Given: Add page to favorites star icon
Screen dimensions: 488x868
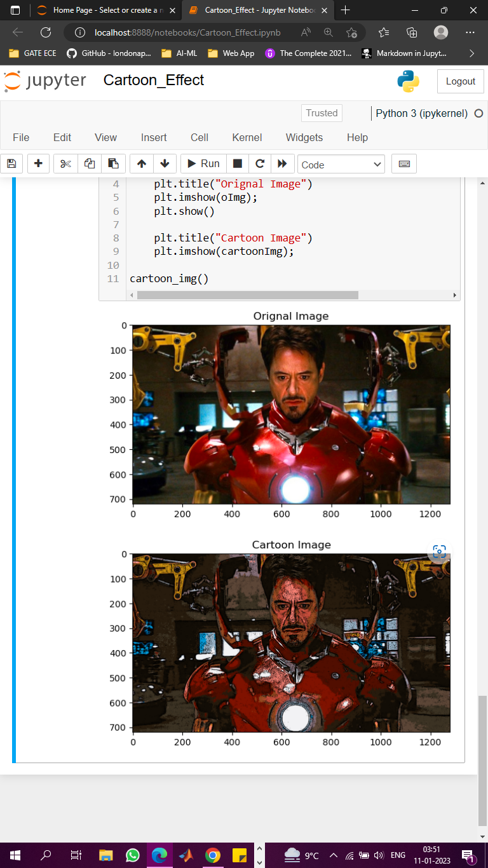Looking at the screenshot, I should [x=351, y=32].
